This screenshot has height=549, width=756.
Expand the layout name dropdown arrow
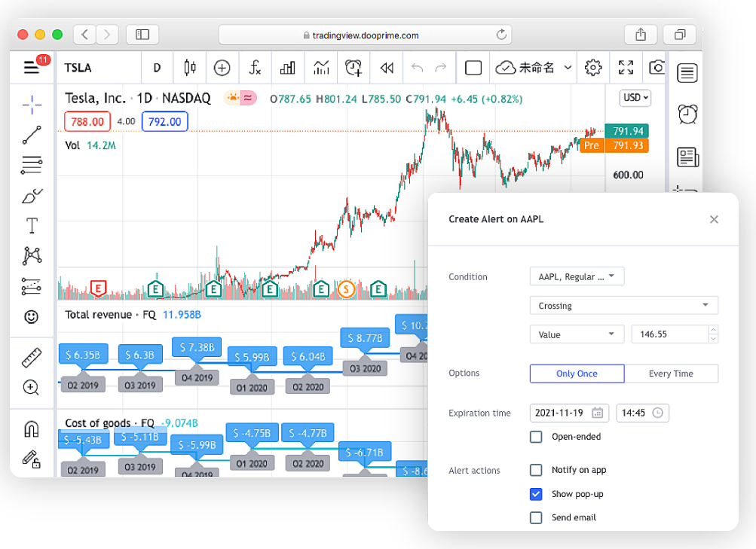[x=568, y=68]
